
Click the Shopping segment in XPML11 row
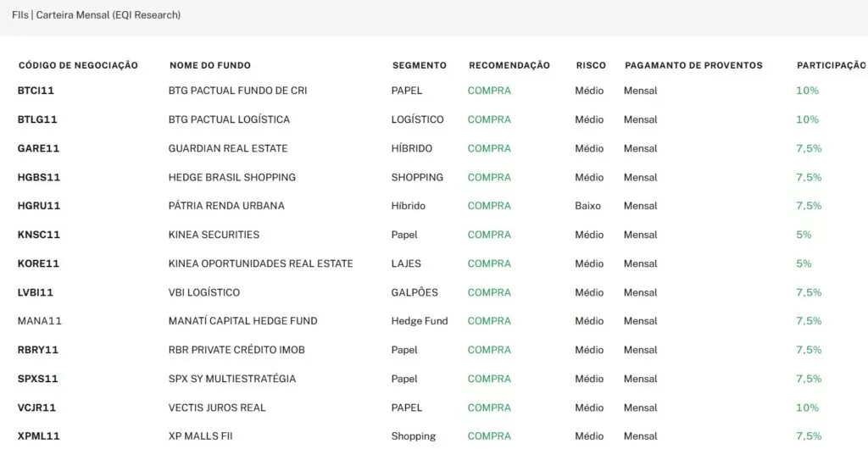point(414,436)
